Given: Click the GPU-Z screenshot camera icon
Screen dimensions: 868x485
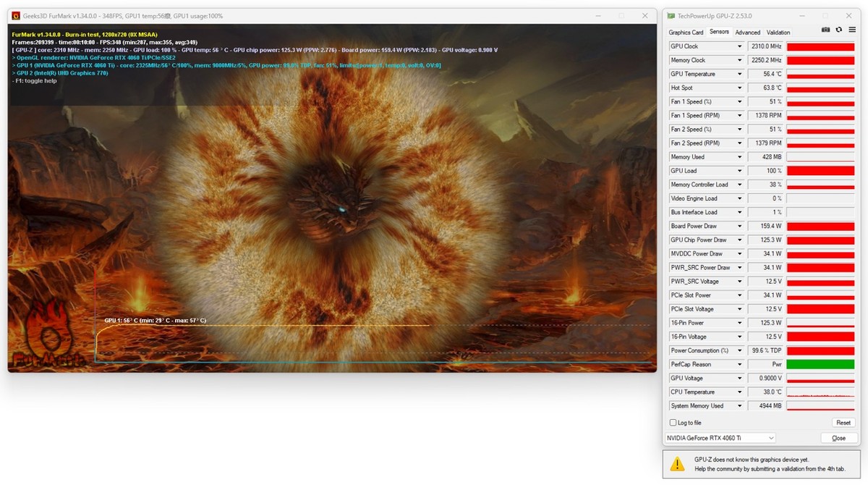Looking at the screenshot, I should point(826,30).
